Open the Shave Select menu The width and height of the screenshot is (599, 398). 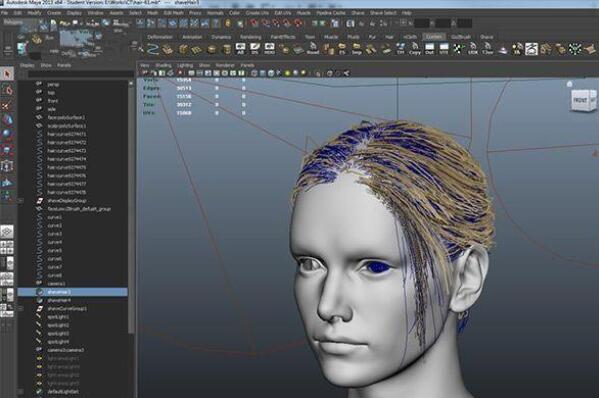[383, 13]
